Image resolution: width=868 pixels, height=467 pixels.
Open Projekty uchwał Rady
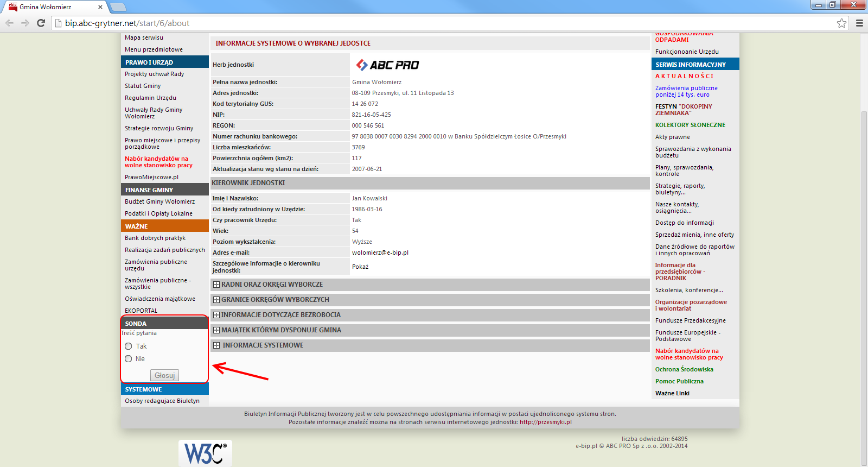tap(154, 74)
